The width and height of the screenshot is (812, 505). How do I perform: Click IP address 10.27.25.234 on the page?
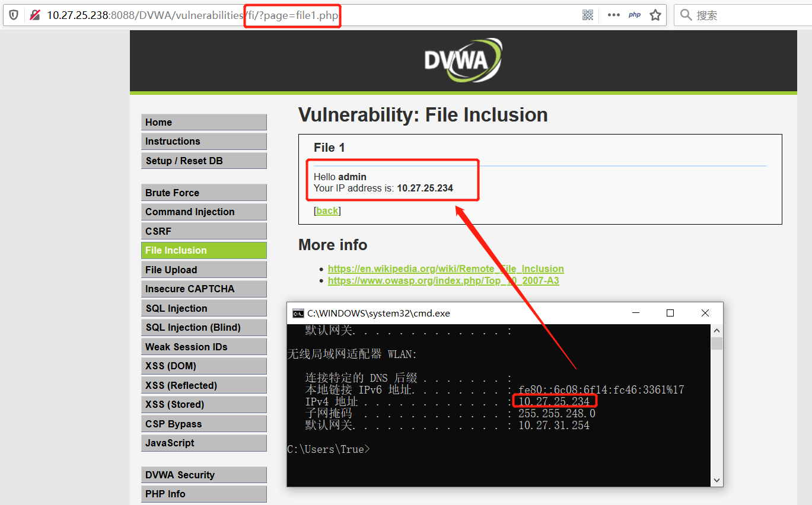tap(425, 188)
